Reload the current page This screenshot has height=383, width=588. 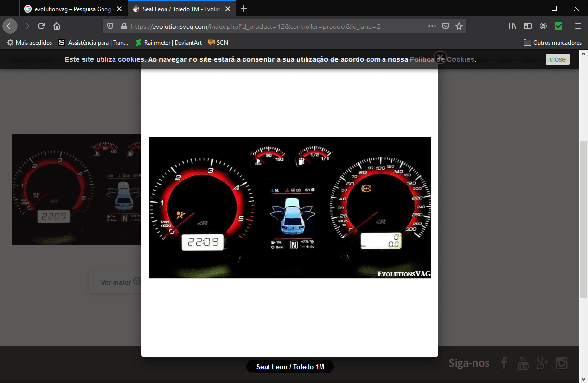[41, 26]
